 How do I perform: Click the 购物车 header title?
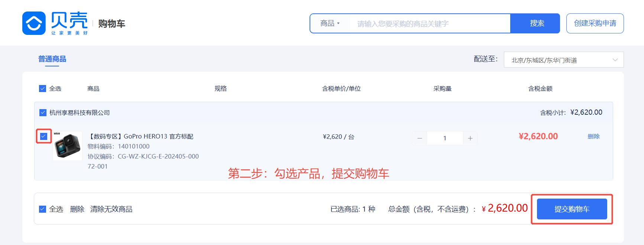(x=111, y=23)
